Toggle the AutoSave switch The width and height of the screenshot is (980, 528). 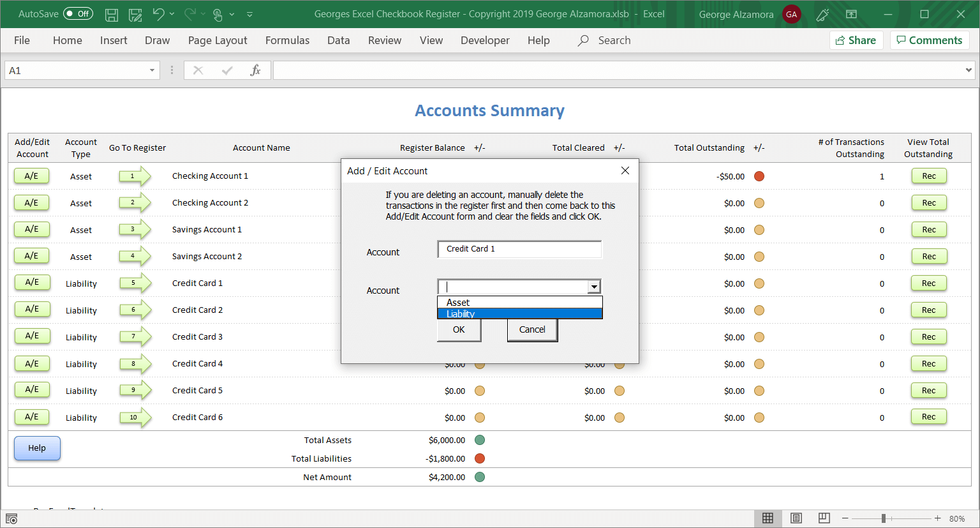(x=78, y=14)
